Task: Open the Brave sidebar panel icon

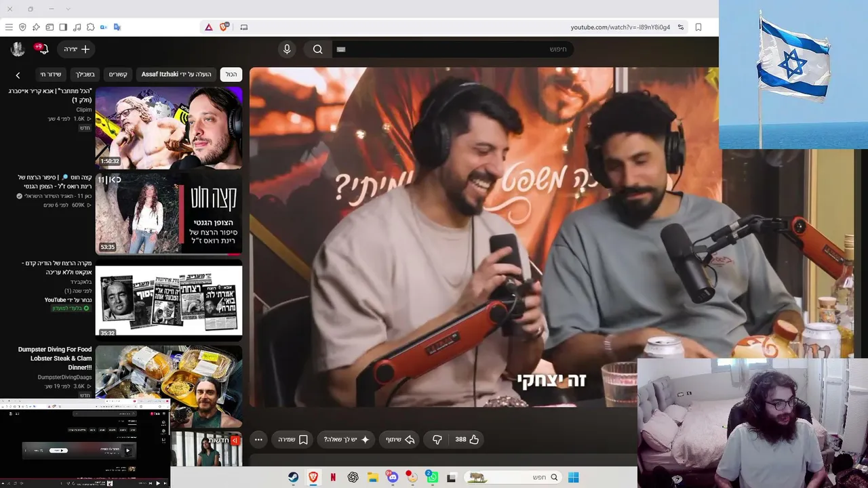Action: tap(63, 27)
